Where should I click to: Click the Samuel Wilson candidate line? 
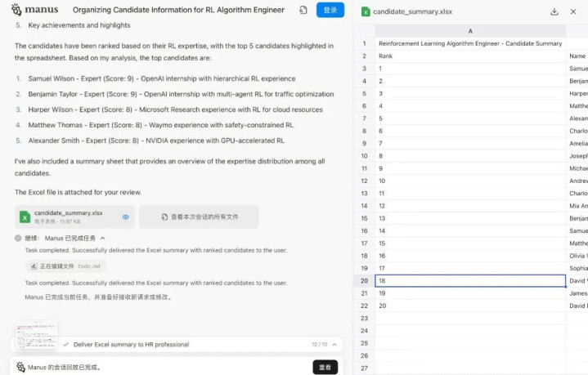(162, 78)
